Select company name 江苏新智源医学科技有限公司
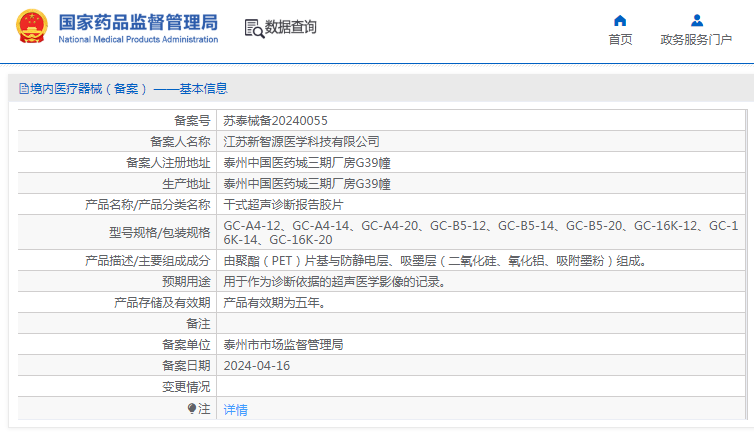 [302, 142]
